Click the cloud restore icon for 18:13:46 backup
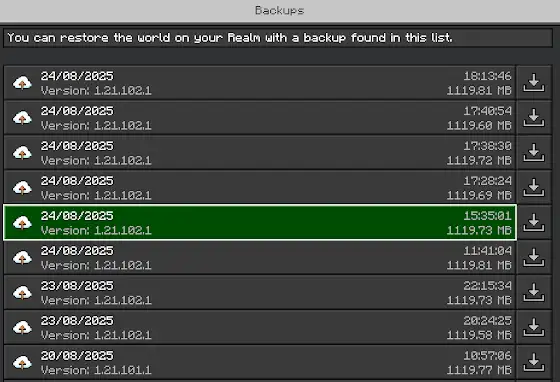 click(x=22, y=83)
